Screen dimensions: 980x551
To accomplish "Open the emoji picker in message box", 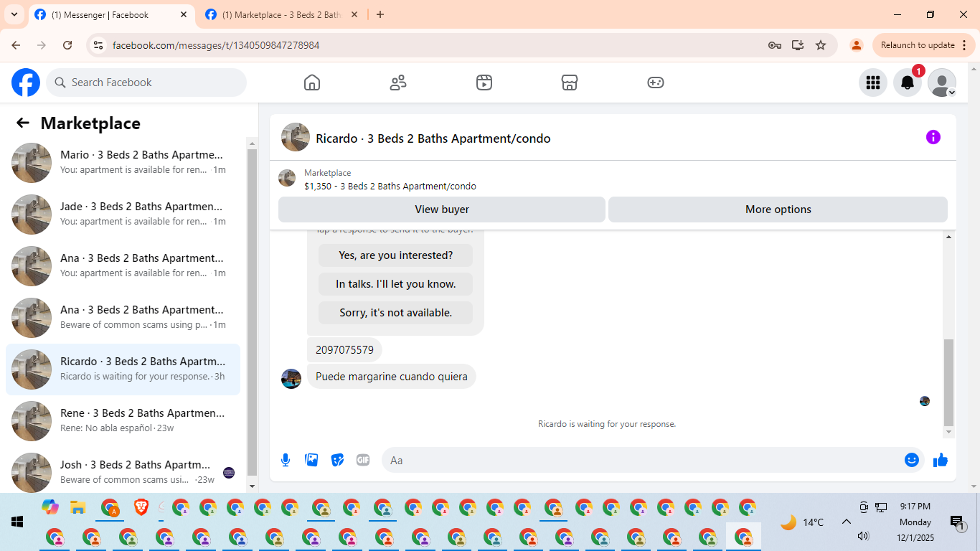I will pyautogui.click(x=912, y=460).
